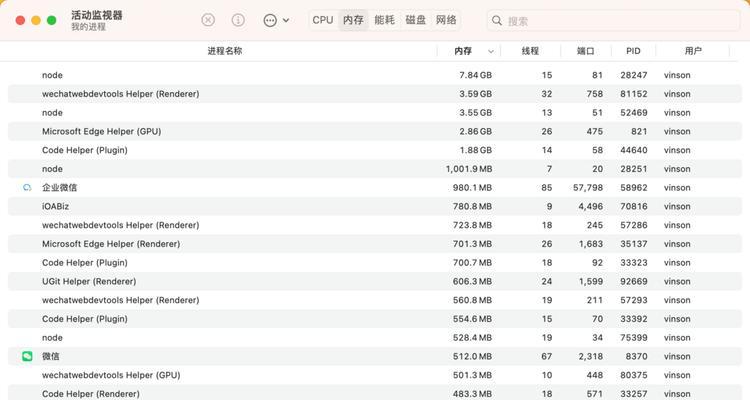The width and height of the screenshot is (750, 400).
Task: Click memory value 1,001.9 MB
Action: (x=469, y=169)
